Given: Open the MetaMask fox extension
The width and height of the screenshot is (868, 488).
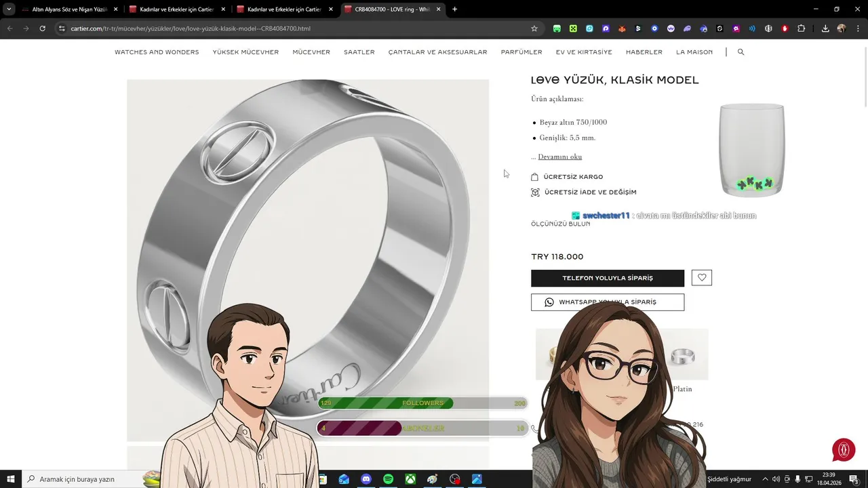Looking at the screenshot, I should click(622, 28).
